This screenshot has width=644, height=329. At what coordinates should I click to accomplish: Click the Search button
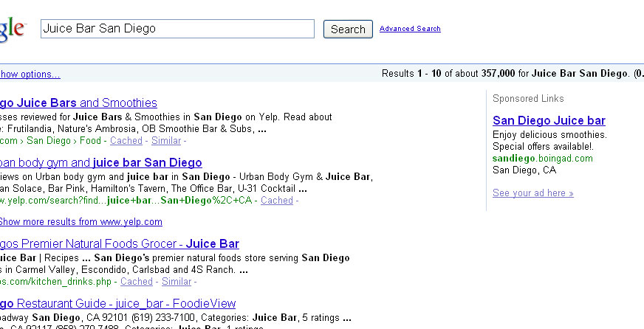pyautogui.click(x=348, y=29)
